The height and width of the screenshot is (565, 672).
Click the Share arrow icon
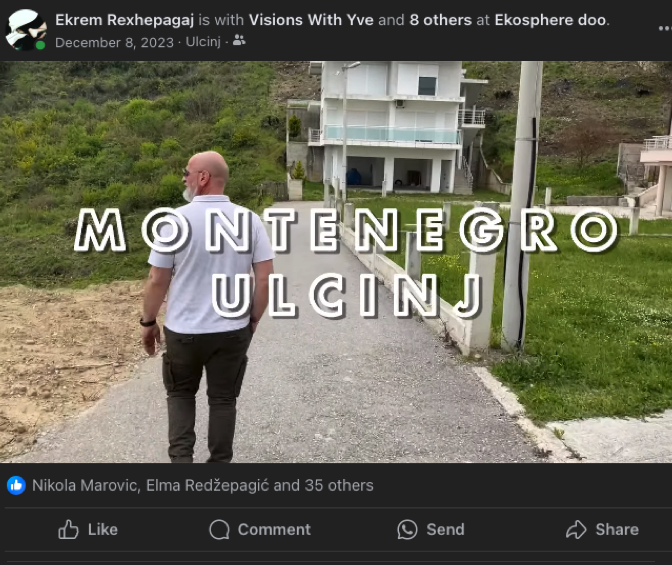pos(576,529)
